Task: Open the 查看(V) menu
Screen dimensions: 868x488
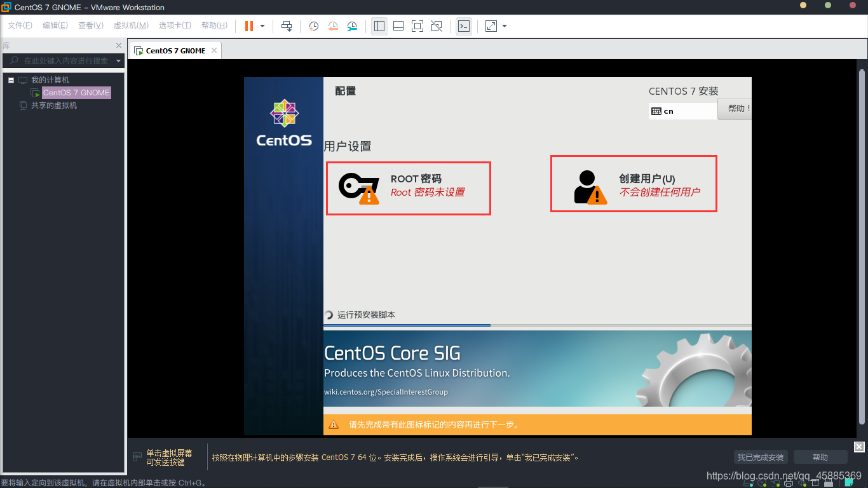Action: (x=91, y=25)
